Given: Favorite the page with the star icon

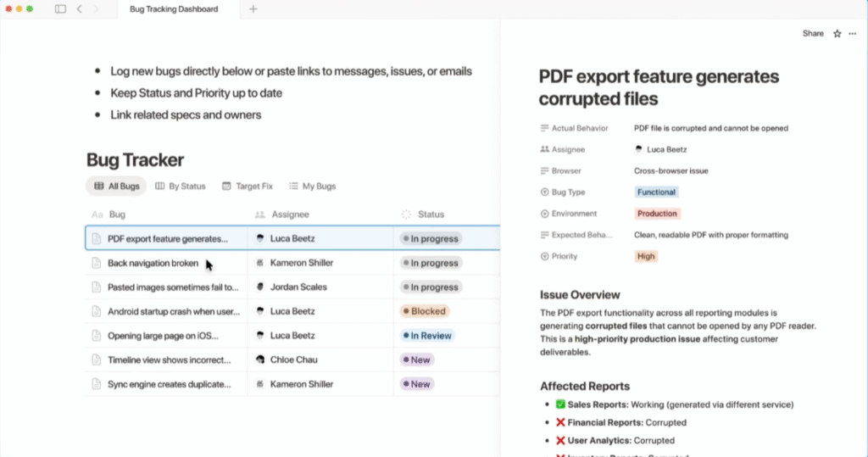Looking at the screenshot, I should pyautogui.click(x=837, y=34).
